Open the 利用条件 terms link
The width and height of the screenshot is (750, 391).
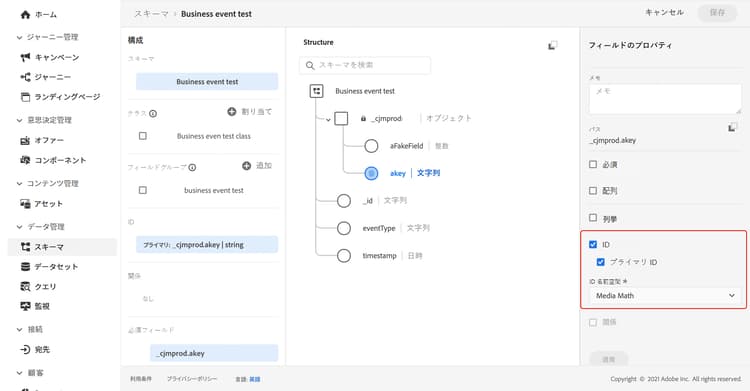pyautogui.click(x=141, y=379)
